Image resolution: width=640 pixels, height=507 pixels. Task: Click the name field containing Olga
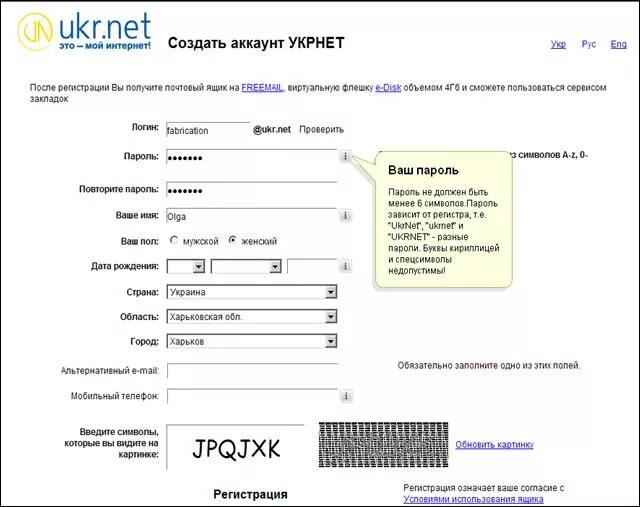251,216
